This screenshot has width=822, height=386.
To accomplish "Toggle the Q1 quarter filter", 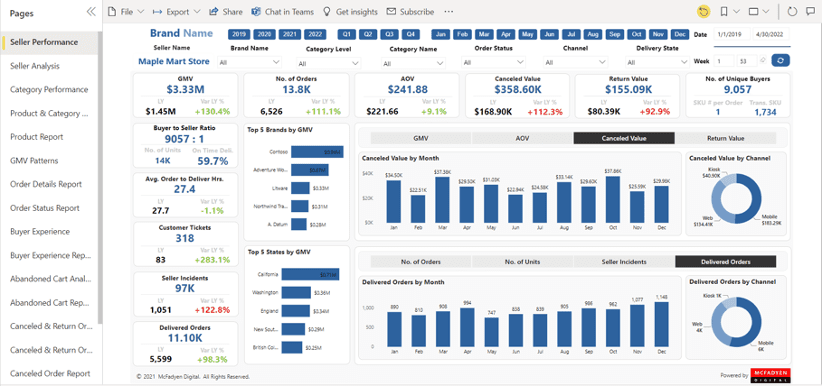I will click(x=347, y=34).
